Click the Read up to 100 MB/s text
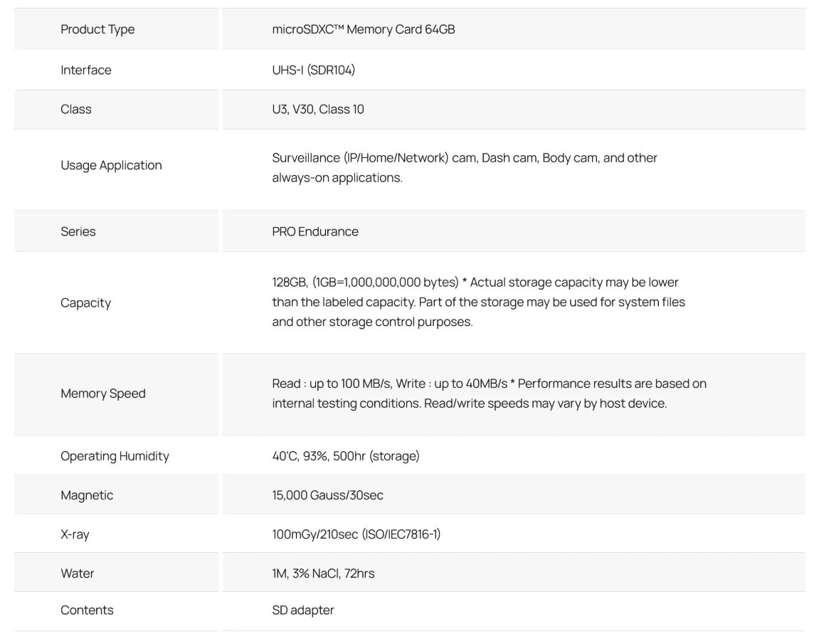819x644 pixels. (332, 384)
